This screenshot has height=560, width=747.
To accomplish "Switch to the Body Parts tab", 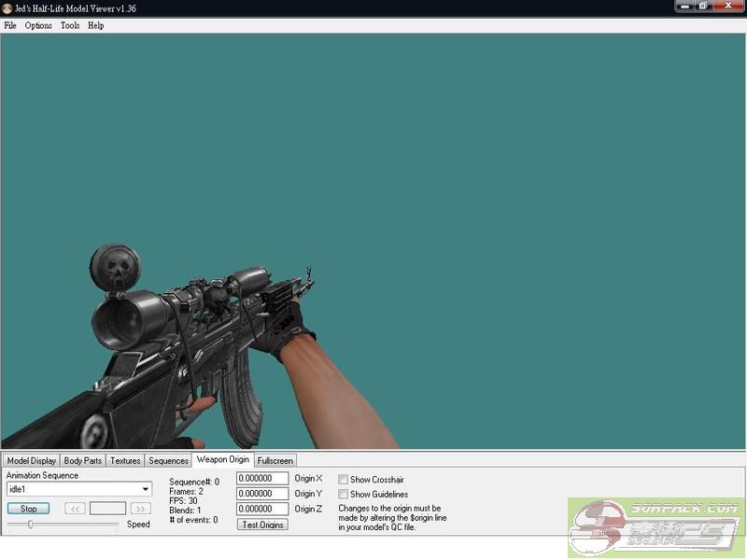I will (83, 461).
